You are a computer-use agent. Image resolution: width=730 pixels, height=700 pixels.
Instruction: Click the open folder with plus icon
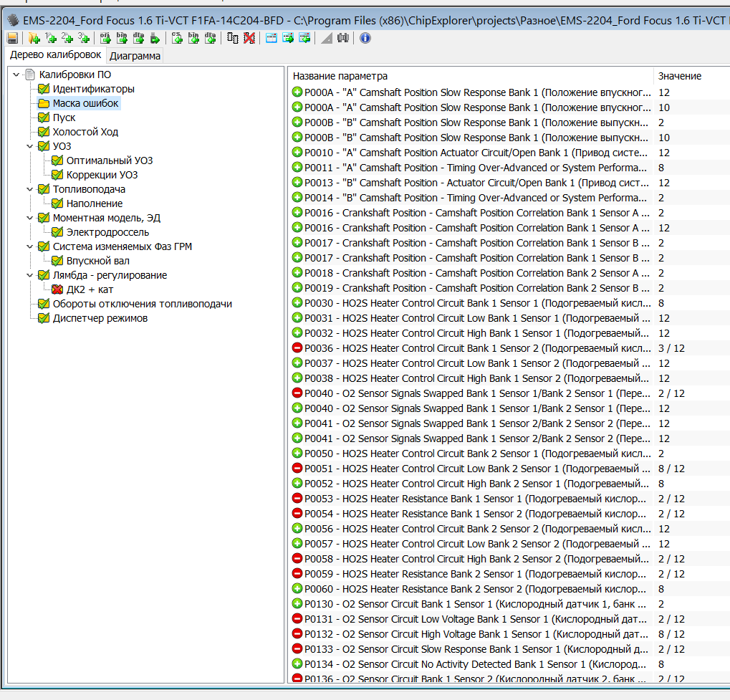click(33, 38)
